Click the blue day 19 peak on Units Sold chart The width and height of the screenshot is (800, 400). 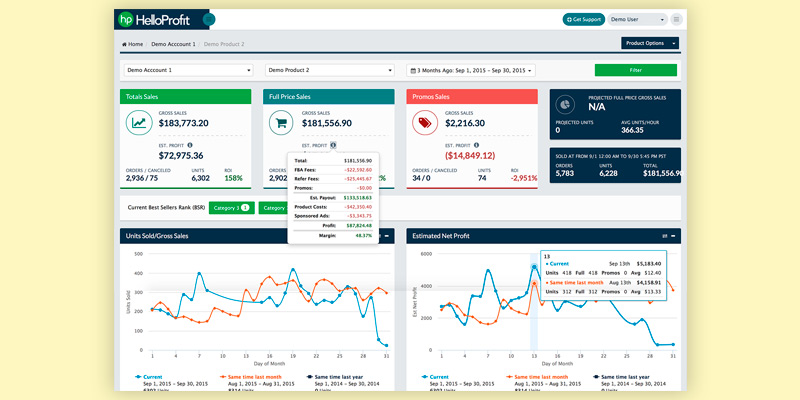coord(293,269)
